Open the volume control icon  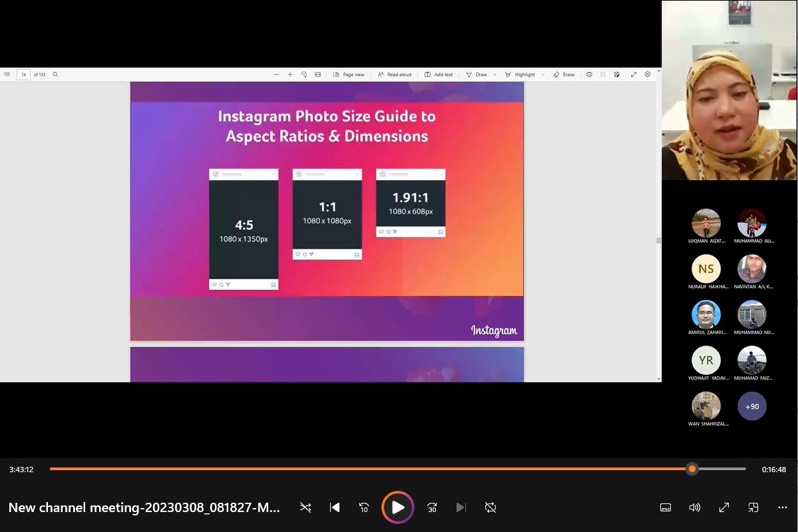[695, 507]
